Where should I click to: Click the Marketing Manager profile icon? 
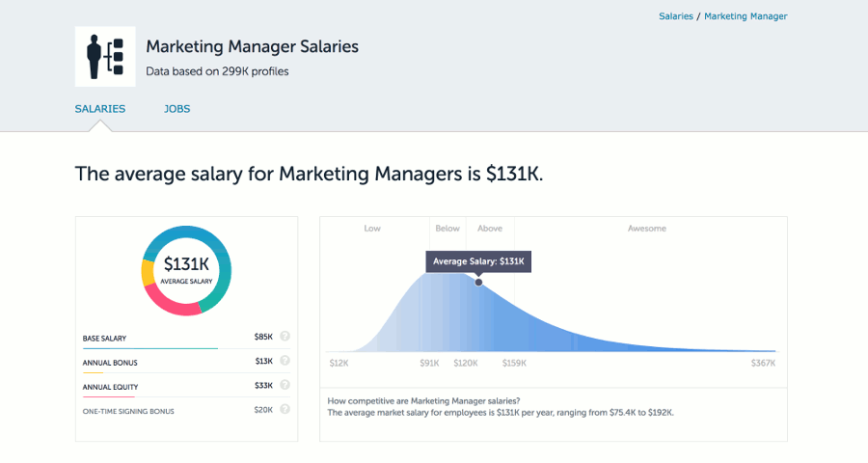pos(105,55)
